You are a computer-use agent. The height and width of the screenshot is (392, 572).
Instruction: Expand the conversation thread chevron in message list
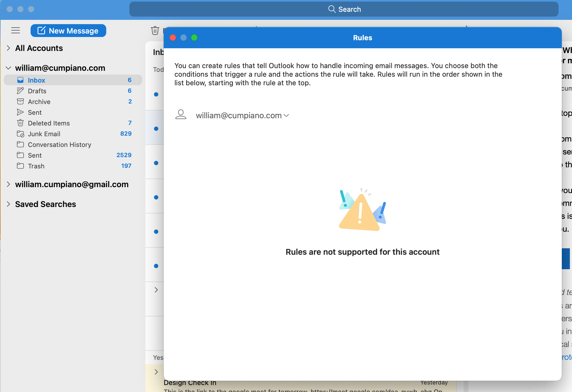point(156,290)
